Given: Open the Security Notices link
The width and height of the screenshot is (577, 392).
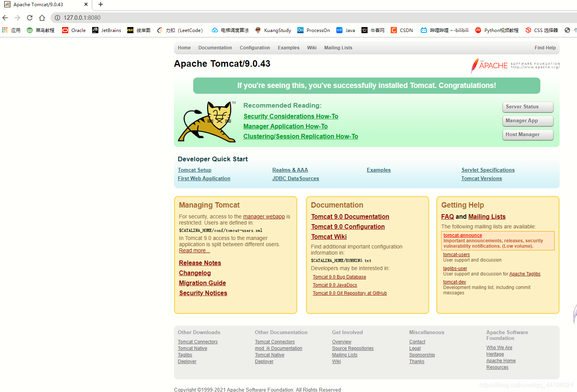Looking at the screenshot, I should coord(203,293).
